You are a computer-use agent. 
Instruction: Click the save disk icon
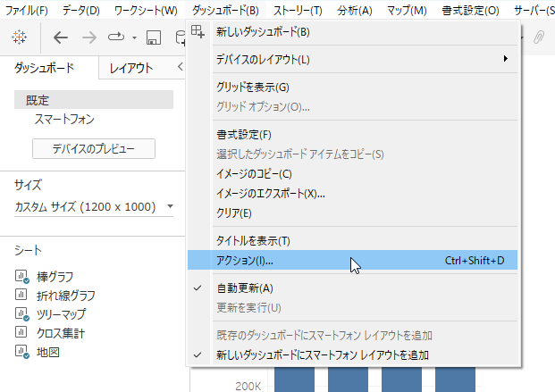(x=154, y=38)
